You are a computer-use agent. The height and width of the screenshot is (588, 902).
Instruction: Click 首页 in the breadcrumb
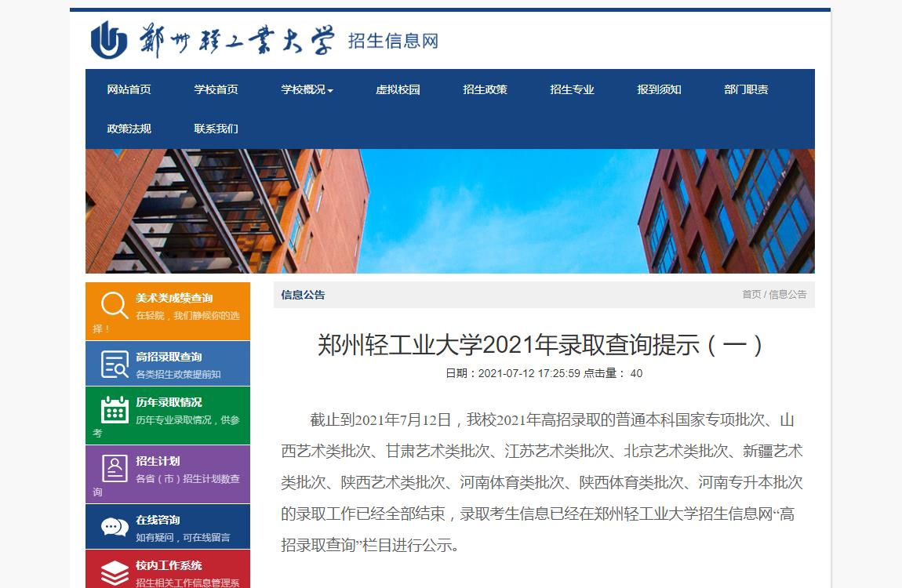pos(751,295)
